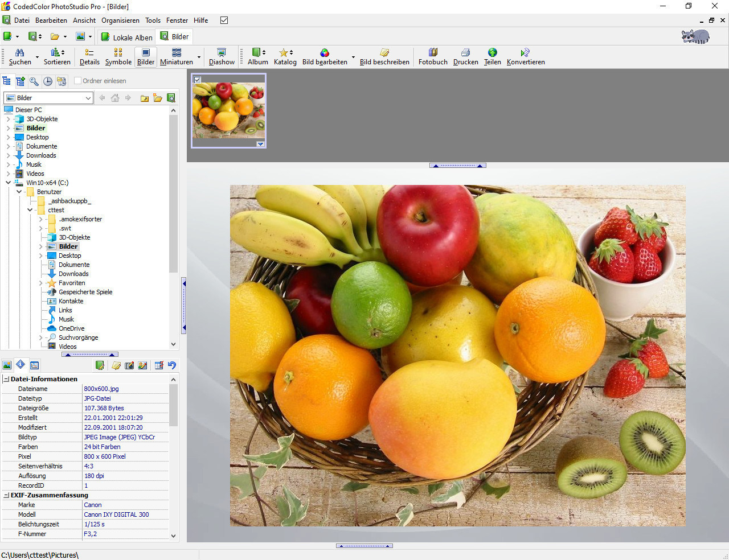Open the Organisieren menu
729x560 pixels.
click(x=120, y=20)
